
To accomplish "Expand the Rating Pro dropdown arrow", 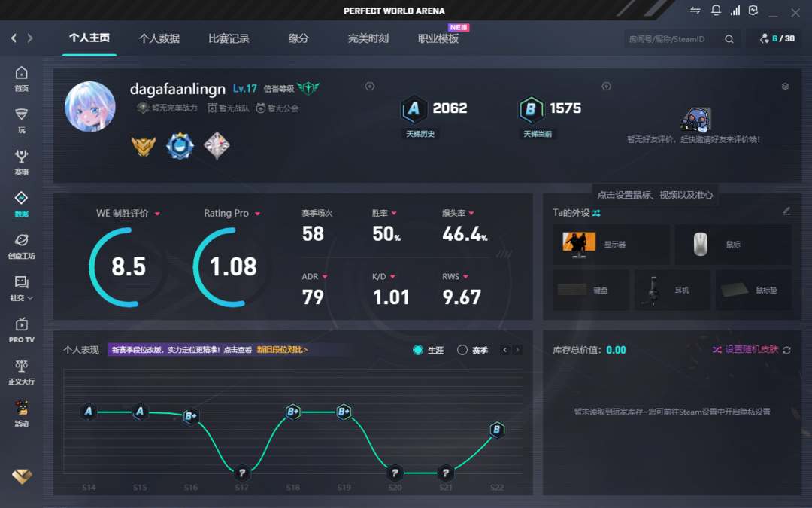I will (257, 214).
